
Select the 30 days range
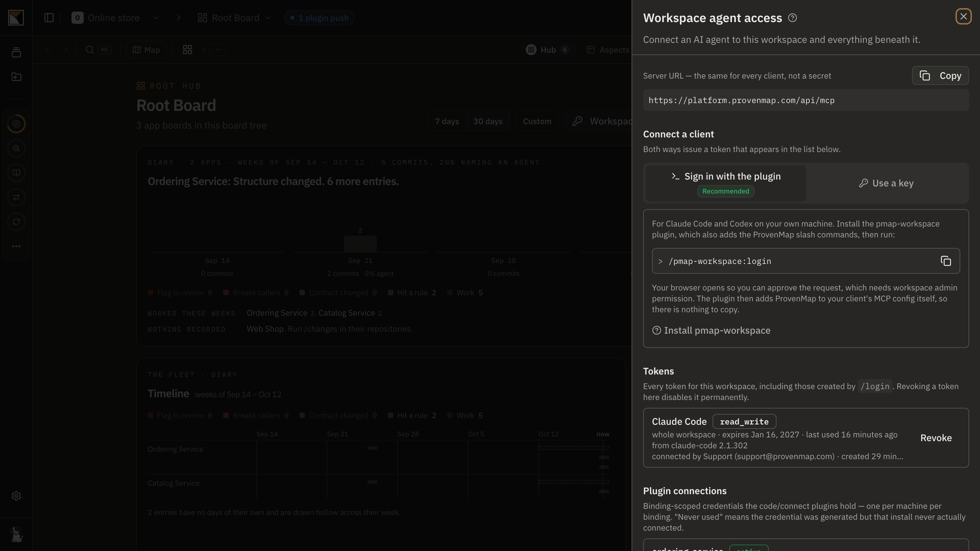click(x=488, y=121)
